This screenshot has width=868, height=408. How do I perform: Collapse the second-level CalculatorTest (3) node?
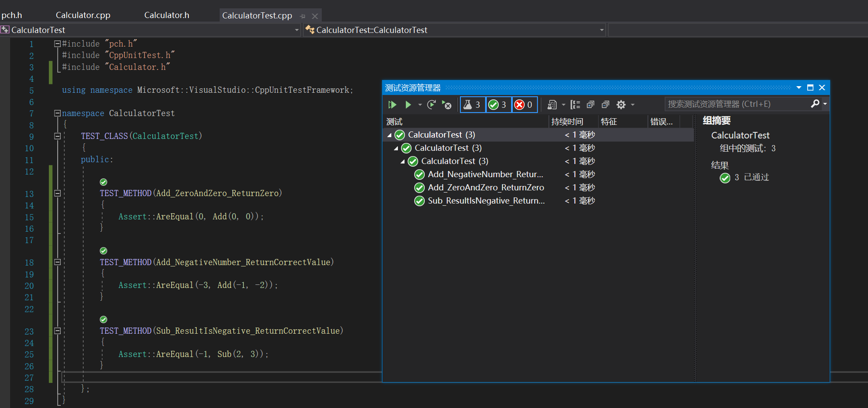point(396,148)
